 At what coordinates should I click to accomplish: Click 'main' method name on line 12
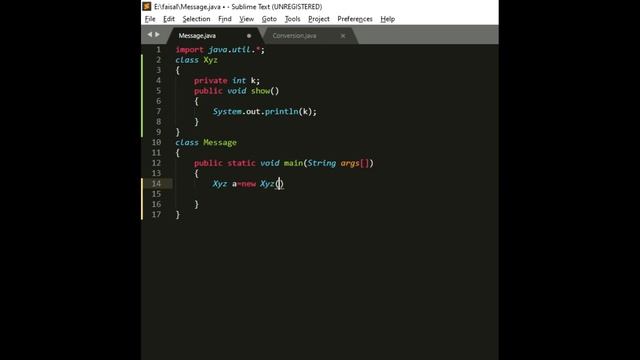click(x=293, y=163)
